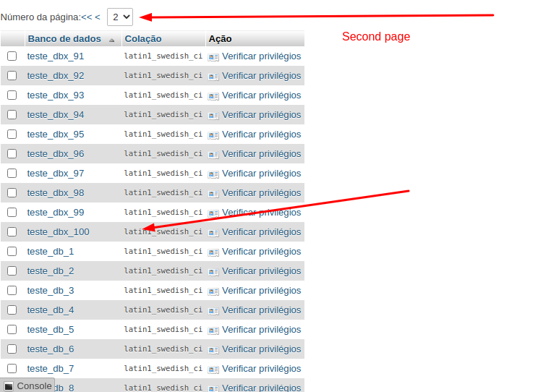
Task: Click privileges icon for teste_dbx_96
Action: coord(213,155)
